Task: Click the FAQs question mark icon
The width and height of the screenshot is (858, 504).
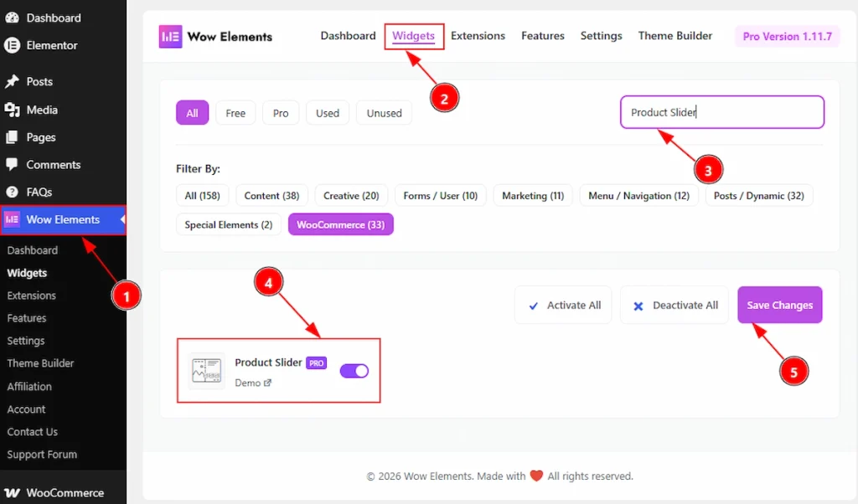Action: (x=12, y=192)
